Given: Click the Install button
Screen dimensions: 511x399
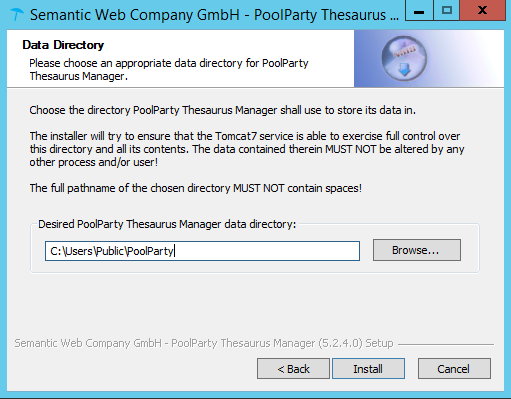Looking at the screenshot, I should [x=368, y=369].
